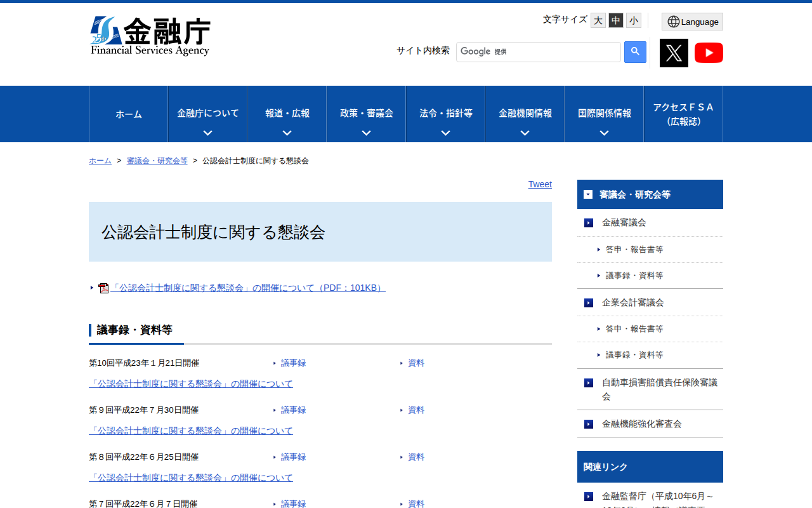Open the YouTube channel icon
Screen dimensions: 812x508
(x=709, y=53)
